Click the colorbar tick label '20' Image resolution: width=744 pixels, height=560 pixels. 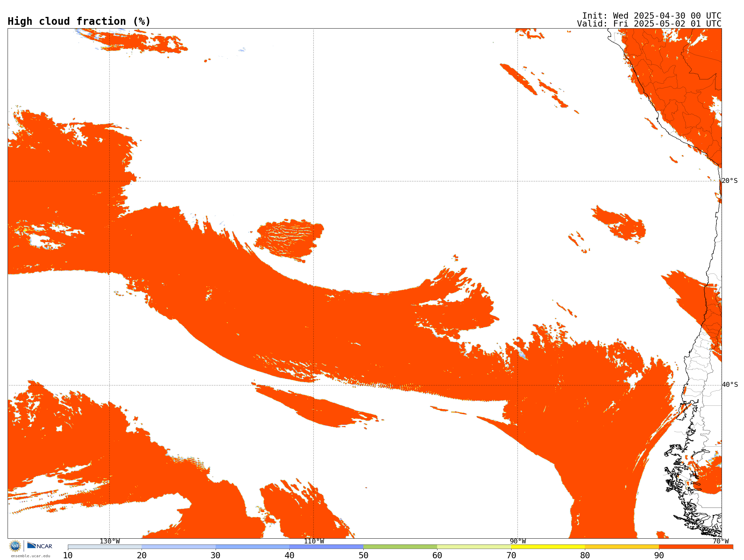pos(142,555)
